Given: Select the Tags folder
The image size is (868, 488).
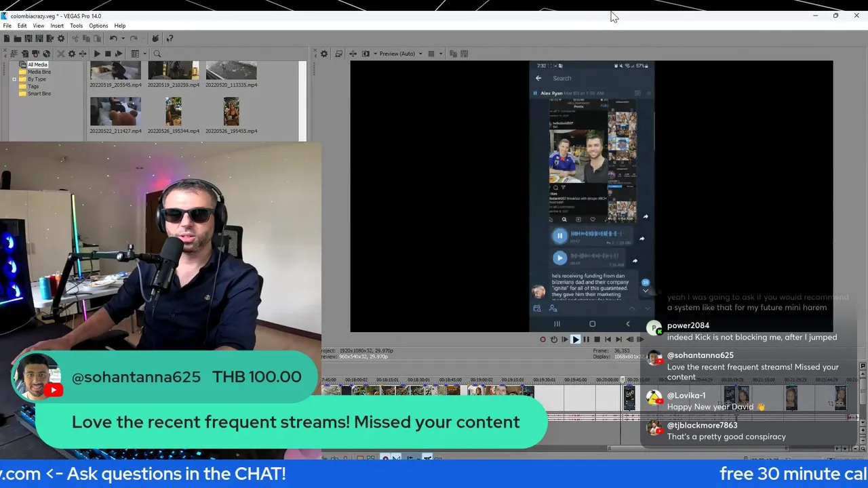Looking at the screenshot, I should (33, 87).
